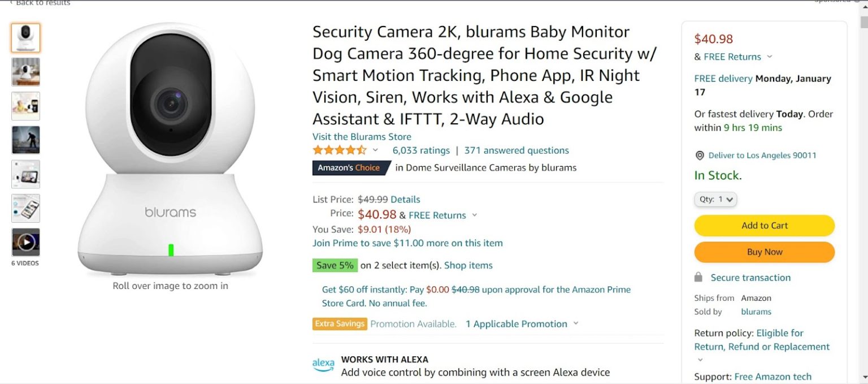Click the video play icon thumbnail

coord(25,243)
